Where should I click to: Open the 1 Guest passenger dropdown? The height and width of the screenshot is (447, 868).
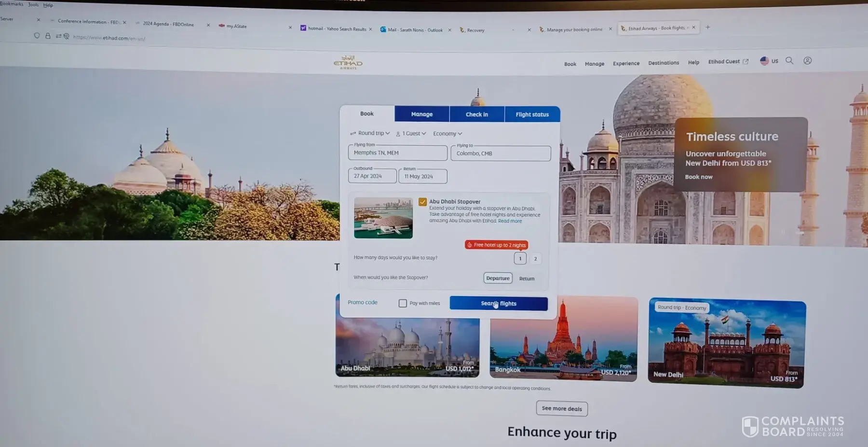pos(411,134)
